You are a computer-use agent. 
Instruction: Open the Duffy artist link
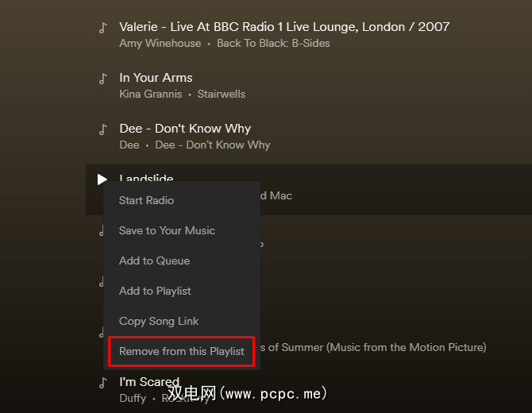coord(133,398)
